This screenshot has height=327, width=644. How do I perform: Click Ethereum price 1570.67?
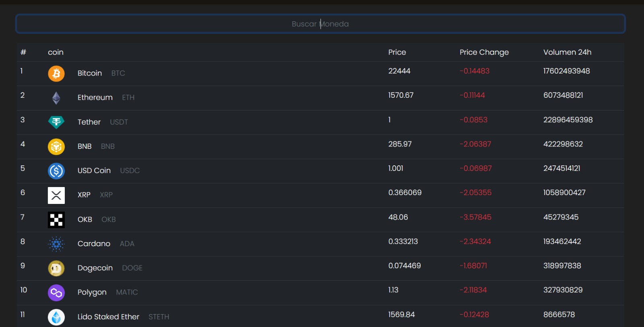pos(401,95)
